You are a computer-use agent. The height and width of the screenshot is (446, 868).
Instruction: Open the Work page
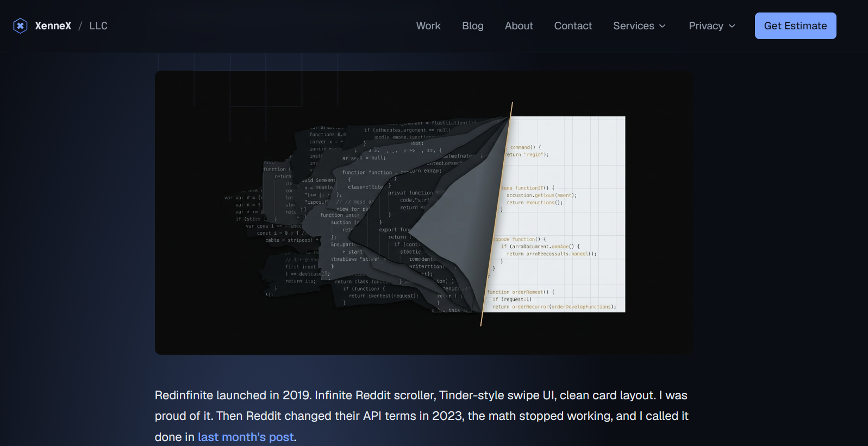(428, 26)
